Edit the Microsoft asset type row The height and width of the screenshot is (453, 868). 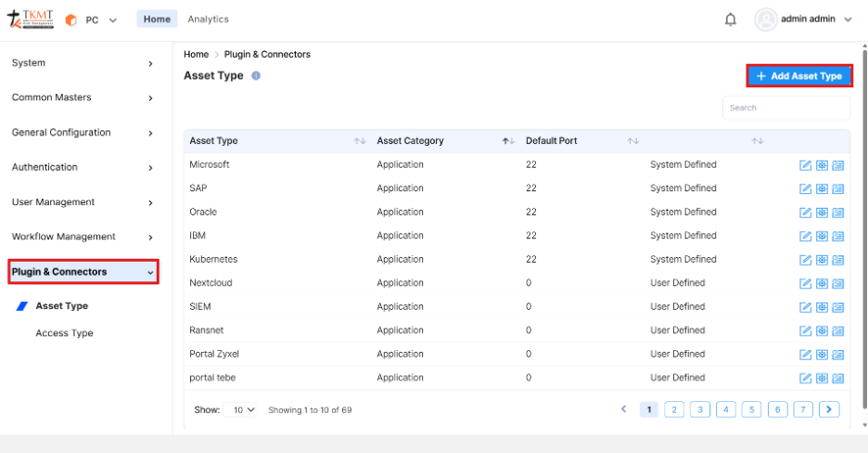point(806,165)
